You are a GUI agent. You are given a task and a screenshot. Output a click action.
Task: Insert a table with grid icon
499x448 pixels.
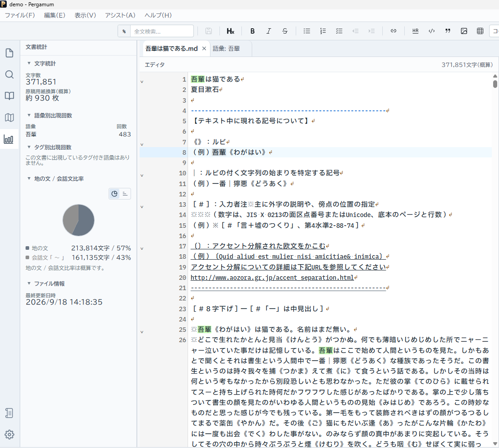coord(480,31)
